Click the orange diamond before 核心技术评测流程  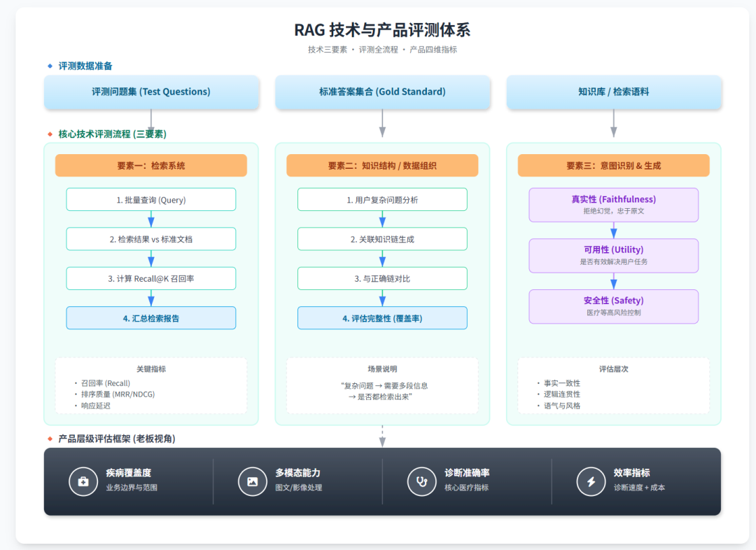(50, 134)
